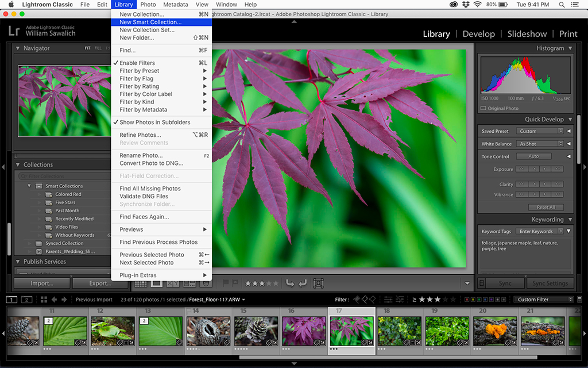This screenshot has width=588, height=368.
Task: Collapse the Quick Develop panel
Action: tap(570, 120)
